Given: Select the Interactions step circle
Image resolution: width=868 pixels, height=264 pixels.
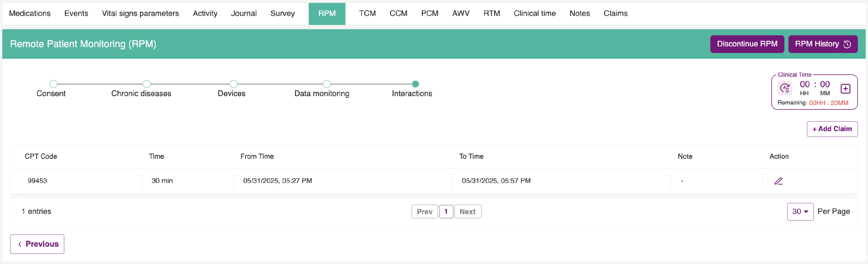Looking at the screenshot, I should tap(415, 84).
